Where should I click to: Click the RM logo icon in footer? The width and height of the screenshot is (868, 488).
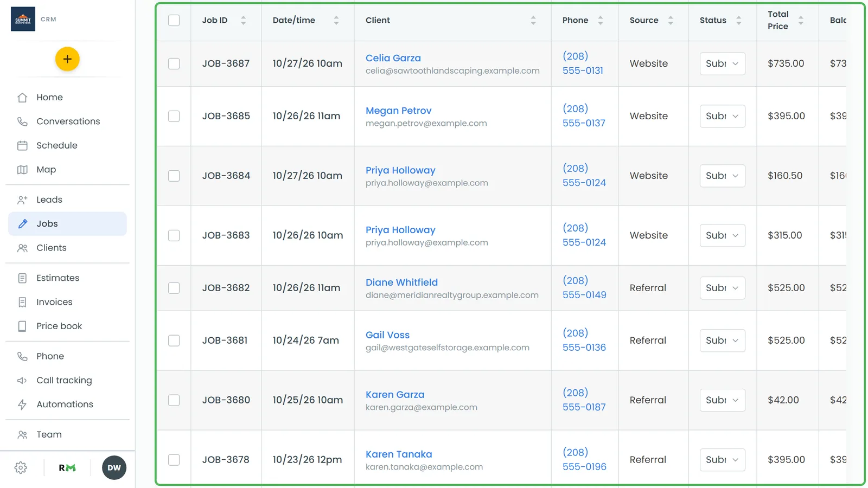tap(67, 467)
